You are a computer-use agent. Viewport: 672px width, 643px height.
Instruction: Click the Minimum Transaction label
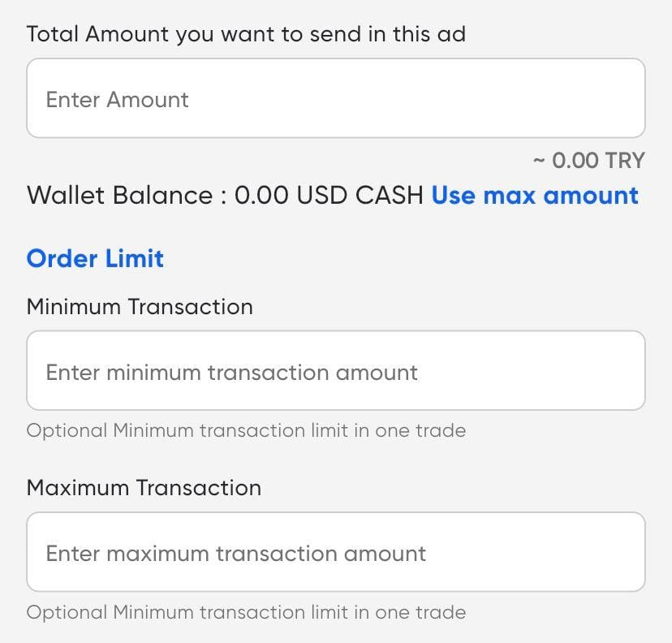coord(140,307)
